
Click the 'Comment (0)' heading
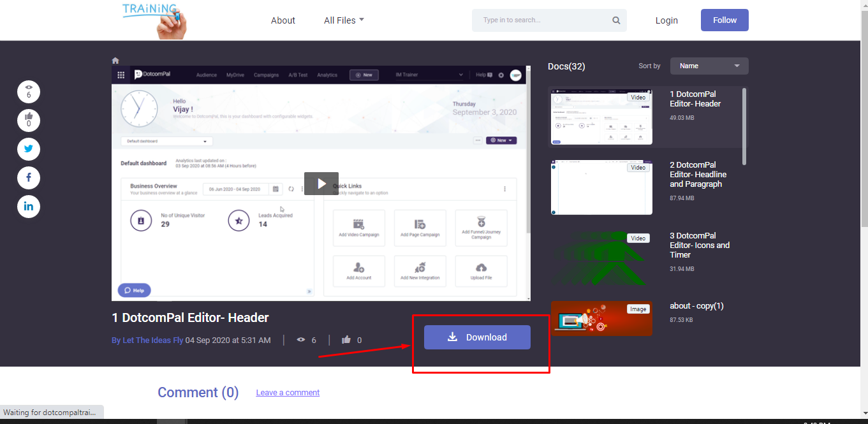pos(198,392)
